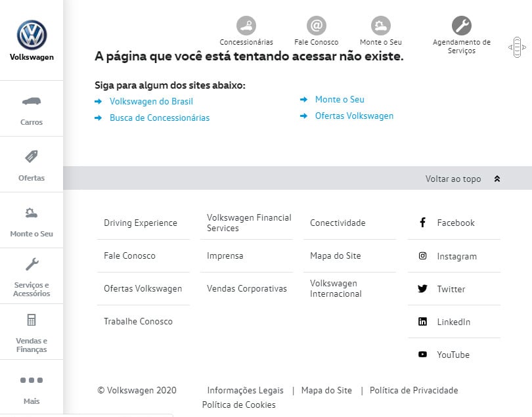Open Política de Privacidade link
The width and height of the screenshot is (532, 417).
[414, 391]
